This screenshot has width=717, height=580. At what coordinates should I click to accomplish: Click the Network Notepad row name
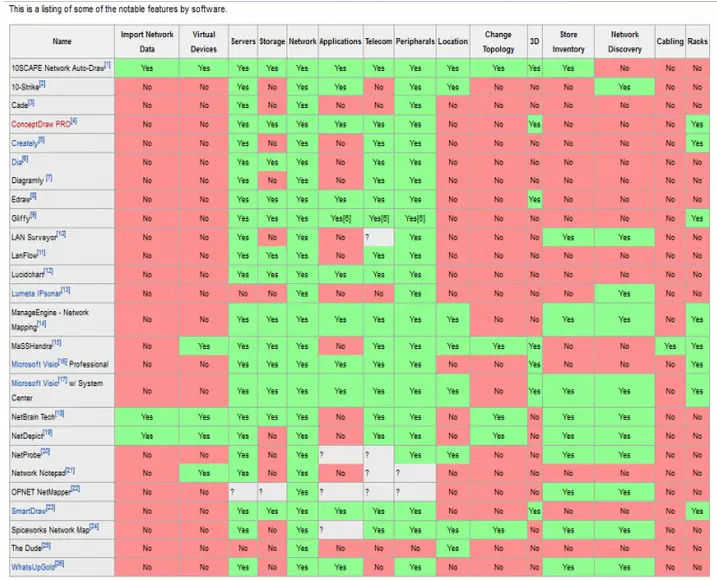[38, 473]
